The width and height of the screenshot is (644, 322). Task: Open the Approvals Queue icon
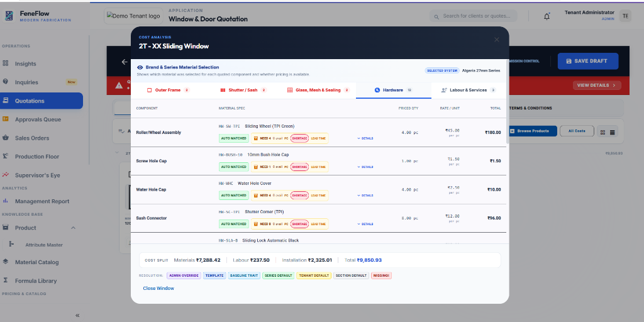(5, 119)
